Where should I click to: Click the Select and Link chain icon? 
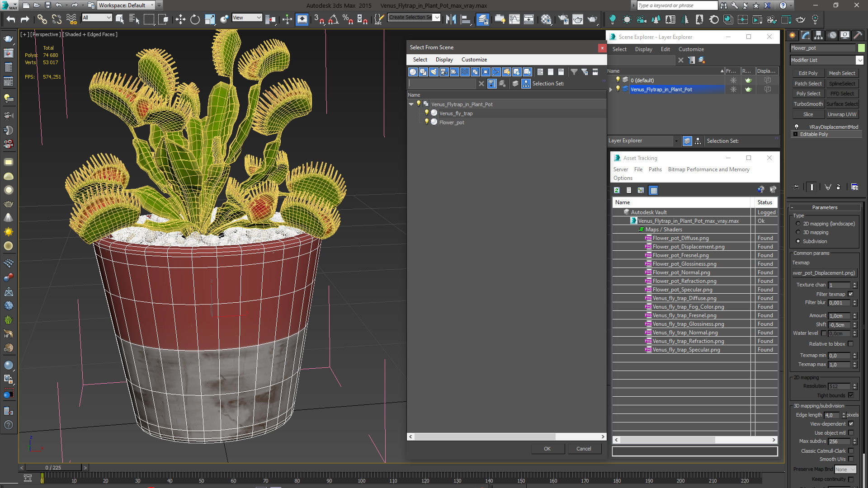tap(42, 19)
